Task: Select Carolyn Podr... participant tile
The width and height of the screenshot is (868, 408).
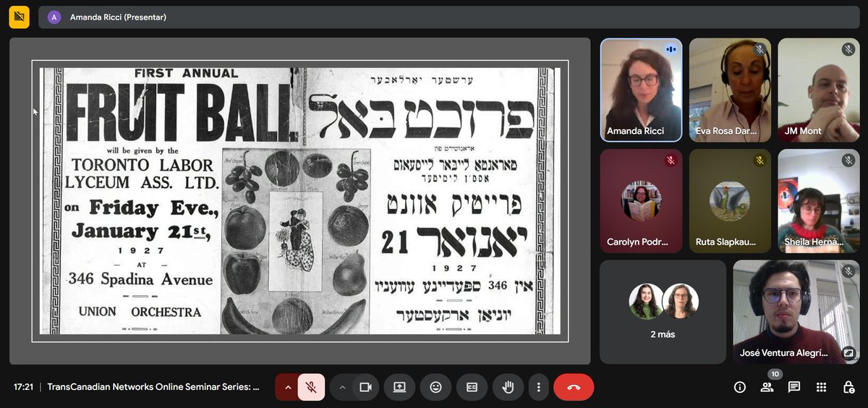Action: tap(641, 201)
